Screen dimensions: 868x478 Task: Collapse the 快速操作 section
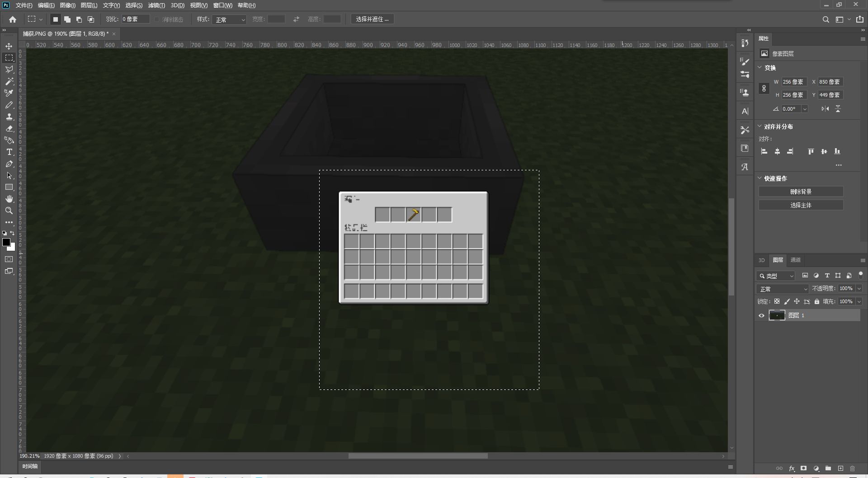(x=759, y=178)
